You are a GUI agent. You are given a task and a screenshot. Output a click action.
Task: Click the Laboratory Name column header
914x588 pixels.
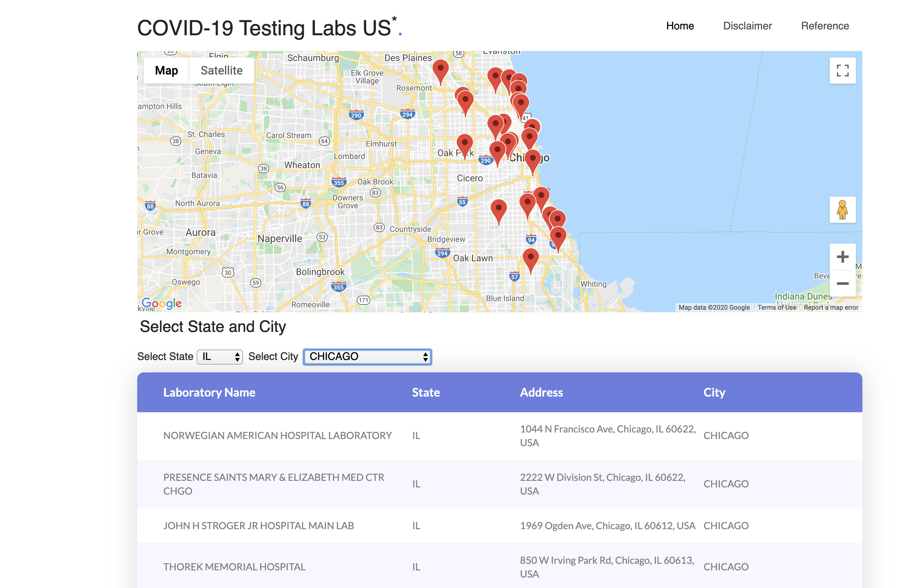tap(209, 392)
